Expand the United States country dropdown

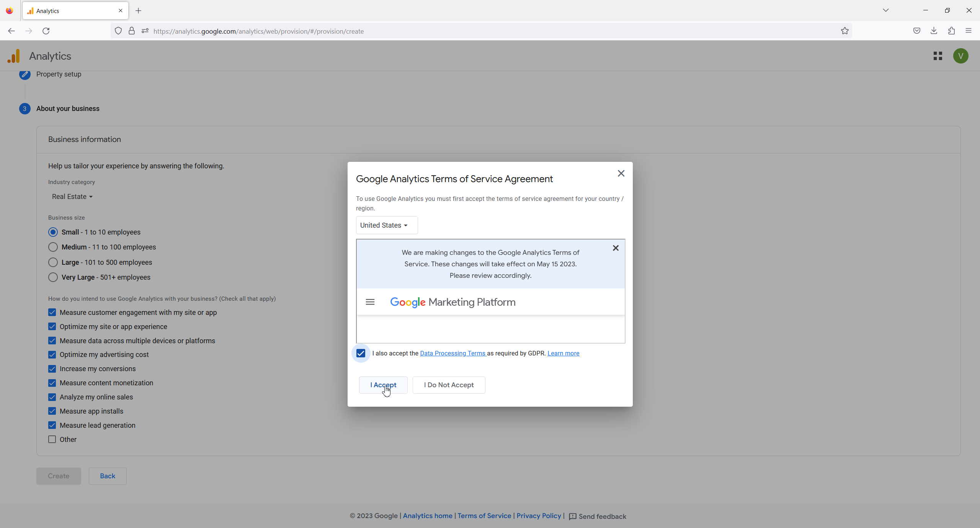pos(386,225)
